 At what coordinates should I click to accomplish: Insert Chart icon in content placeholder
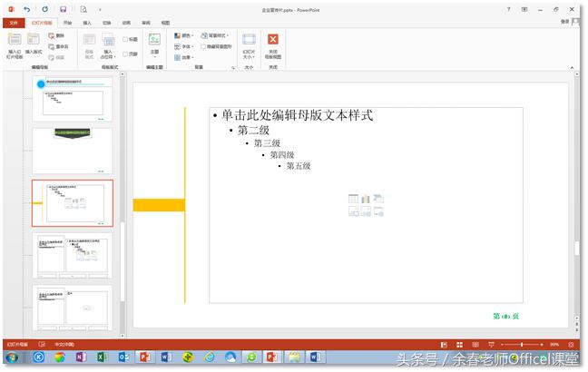(x=366, y=199)
